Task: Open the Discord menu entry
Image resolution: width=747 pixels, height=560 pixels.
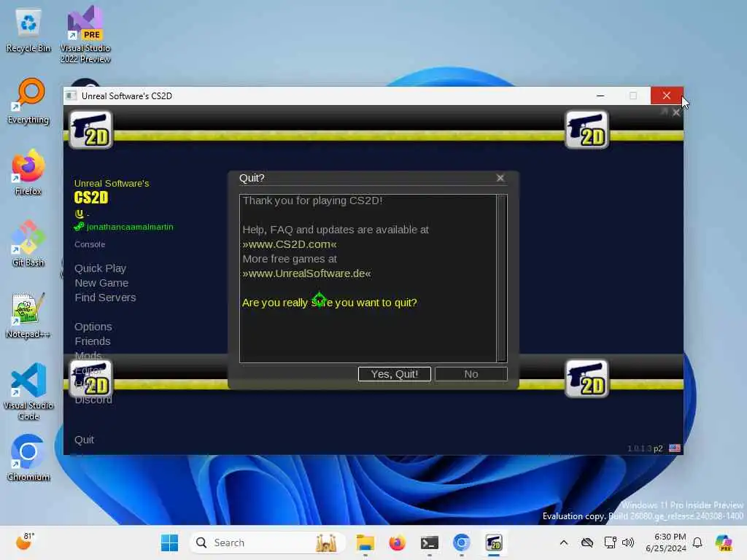Action: coord(93,400)
